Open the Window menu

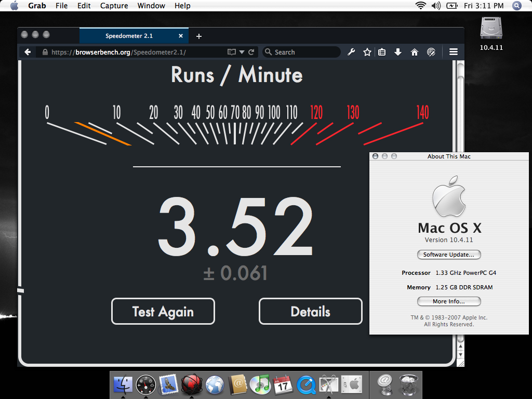point(151,5)
